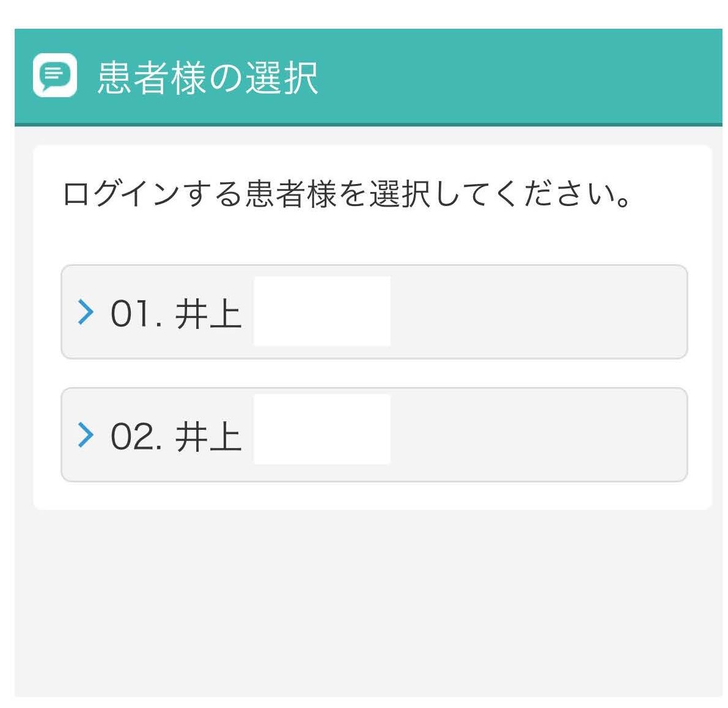Click empty right side of 02 row
This screenshot has width=728, height=708.
click(x=539, y=435)
